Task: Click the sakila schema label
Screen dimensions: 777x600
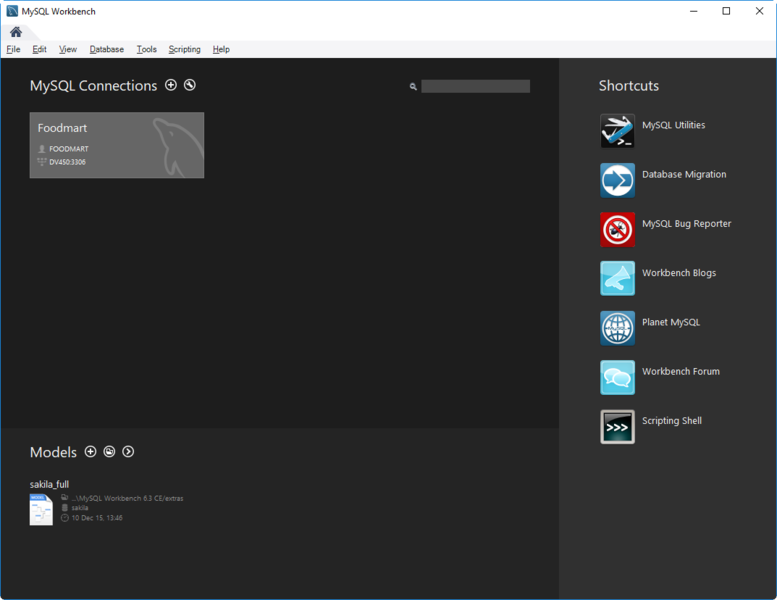Action: (80, 508)
